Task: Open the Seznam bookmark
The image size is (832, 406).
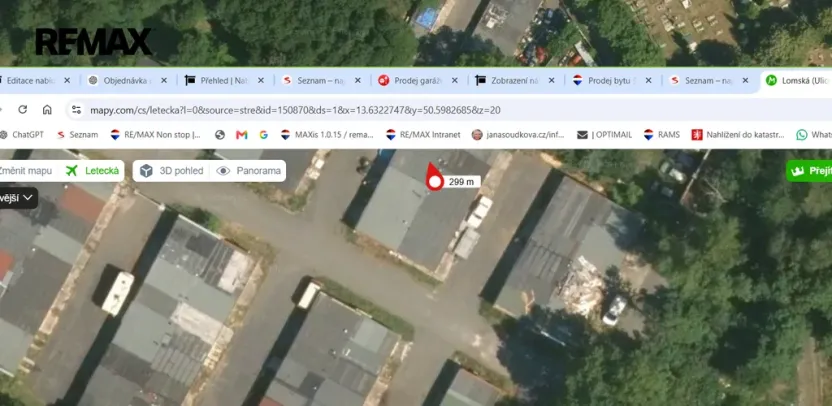Action: 77,135
